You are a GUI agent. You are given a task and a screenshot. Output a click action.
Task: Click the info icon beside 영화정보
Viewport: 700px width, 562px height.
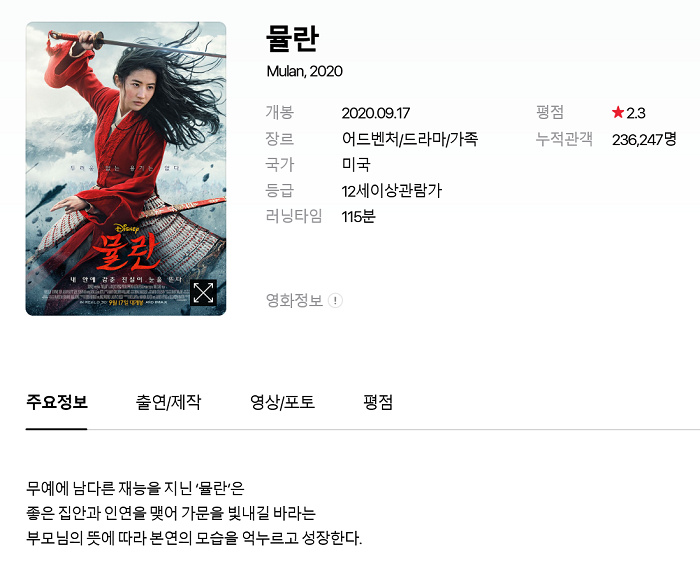[x=335, y=300]
